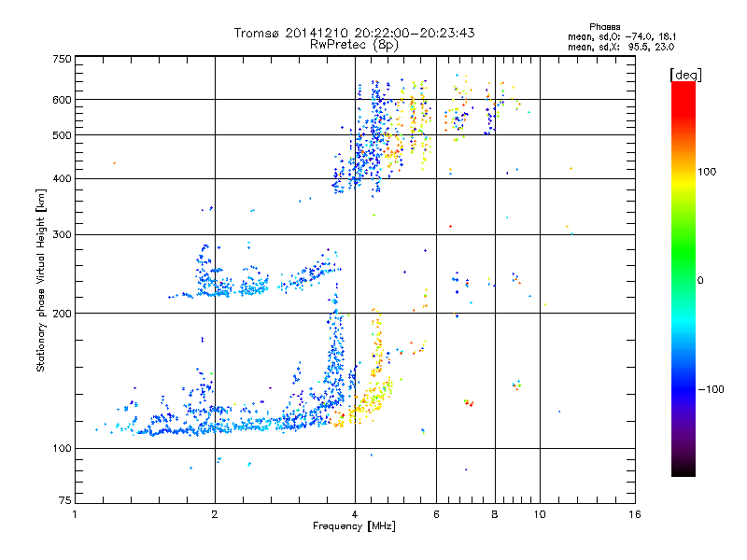Click the x-axis tick label "16"

point(635,514)
